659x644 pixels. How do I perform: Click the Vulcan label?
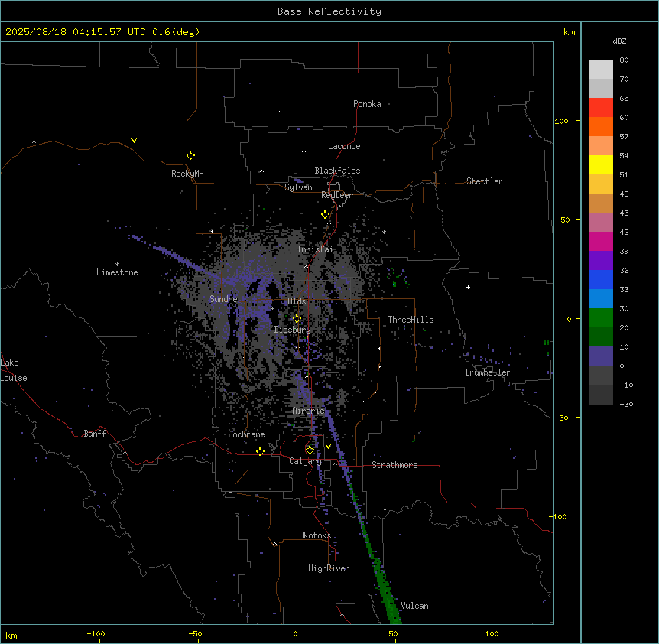[x=415, y=606]
